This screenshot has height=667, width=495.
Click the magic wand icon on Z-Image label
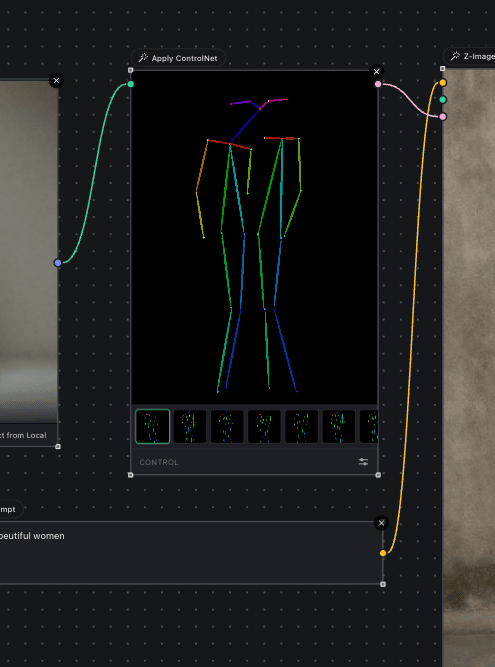click(x=455, y=56)
